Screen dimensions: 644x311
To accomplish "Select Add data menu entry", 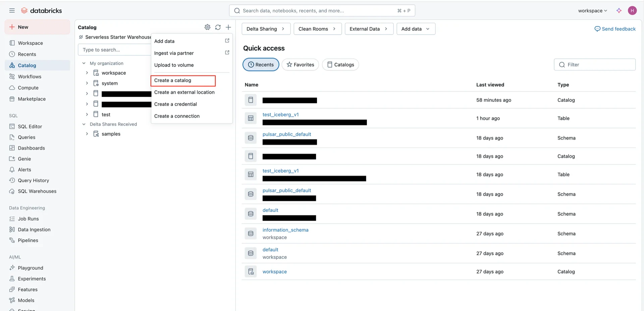I will tap(192, 41).
